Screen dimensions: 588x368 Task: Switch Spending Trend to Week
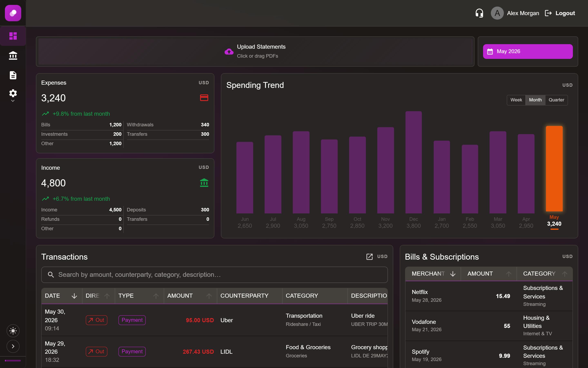tap(516, 100)
